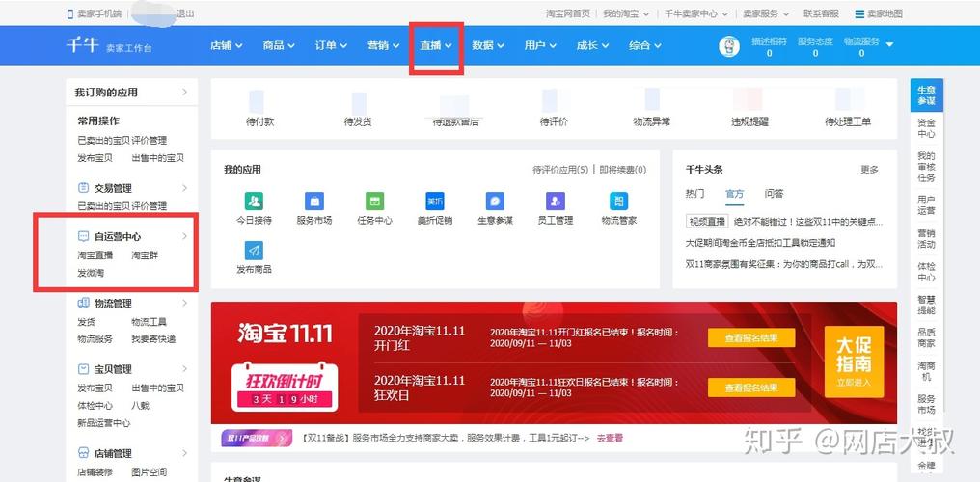Expand the 我的淘宝 top dropdown
Screen dimensions: 980x482
[626, 13]
